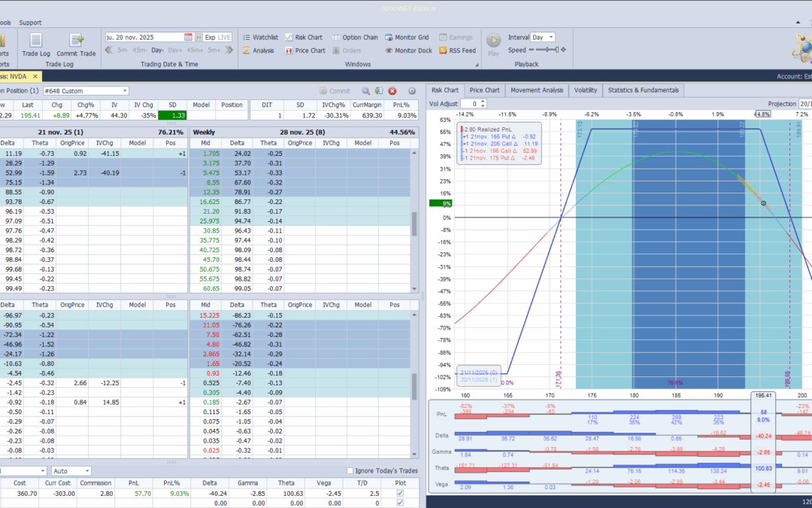812x508 pixels.
Task: Select the 28 nov. 25 (8) Weekly header
Action: point(302,132)
